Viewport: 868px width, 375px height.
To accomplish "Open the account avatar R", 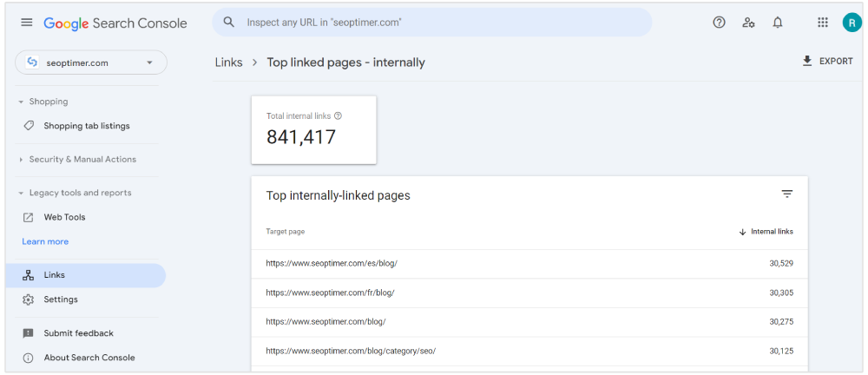I will pyautogui.click(x=852, y=23).
